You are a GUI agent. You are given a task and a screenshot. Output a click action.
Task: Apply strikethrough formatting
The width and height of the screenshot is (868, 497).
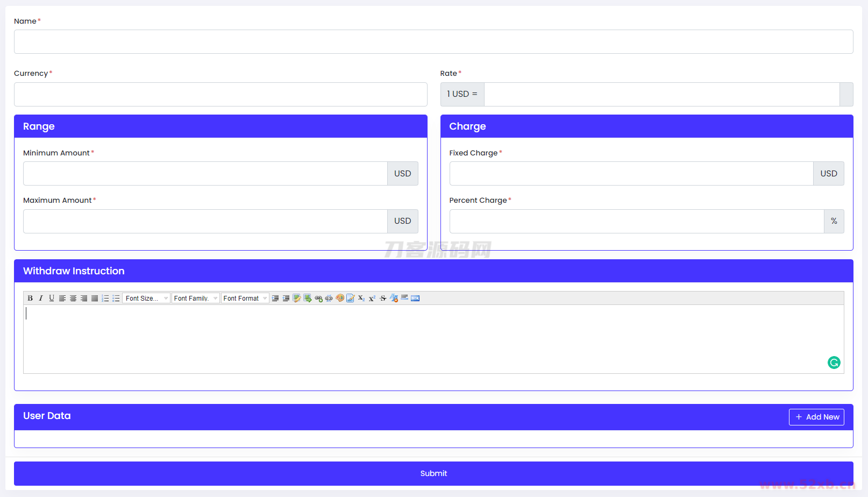[x=383, y=299]
